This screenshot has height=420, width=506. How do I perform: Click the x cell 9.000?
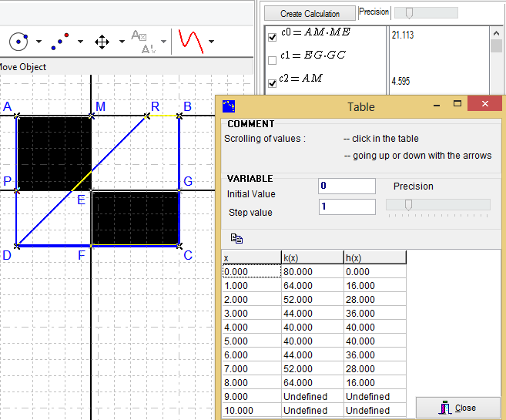click(252, 396)
